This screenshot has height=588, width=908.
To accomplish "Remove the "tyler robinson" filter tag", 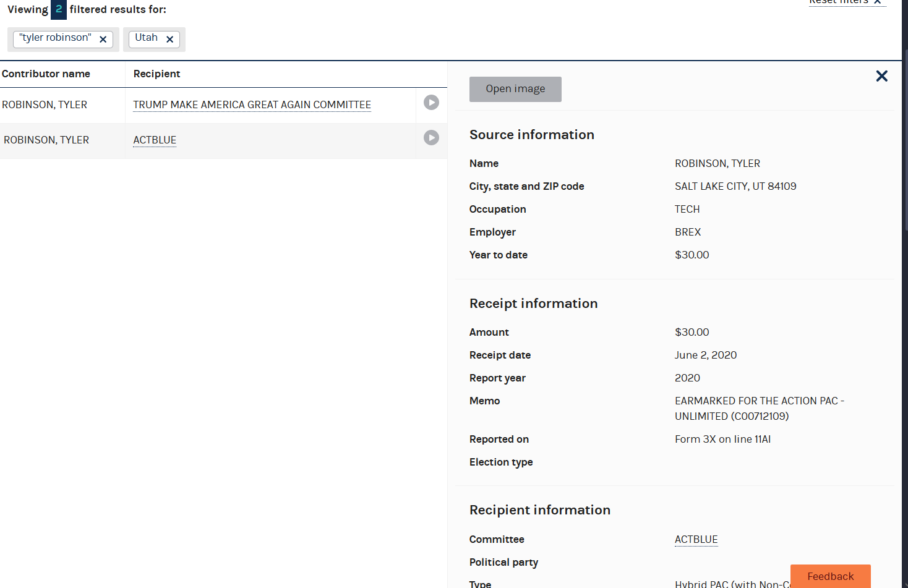I will pos(103,39).
